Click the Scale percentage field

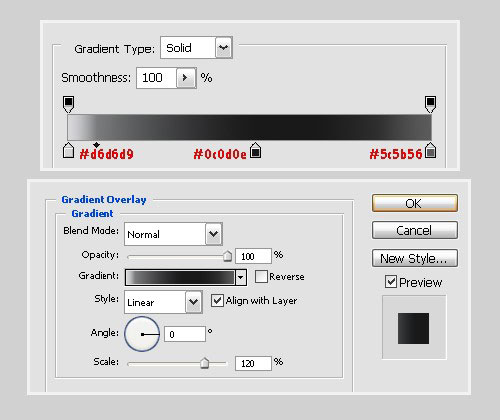pos(253,363)
